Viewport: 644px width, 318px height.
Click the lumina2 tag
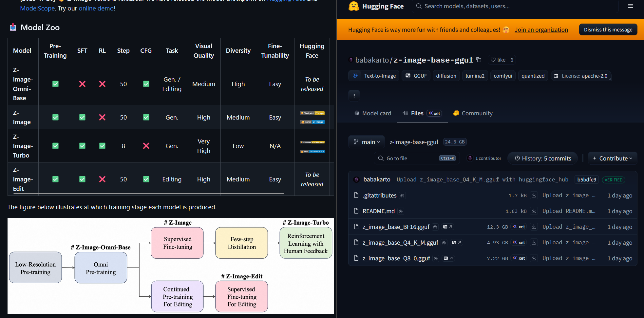coord(475,76)
